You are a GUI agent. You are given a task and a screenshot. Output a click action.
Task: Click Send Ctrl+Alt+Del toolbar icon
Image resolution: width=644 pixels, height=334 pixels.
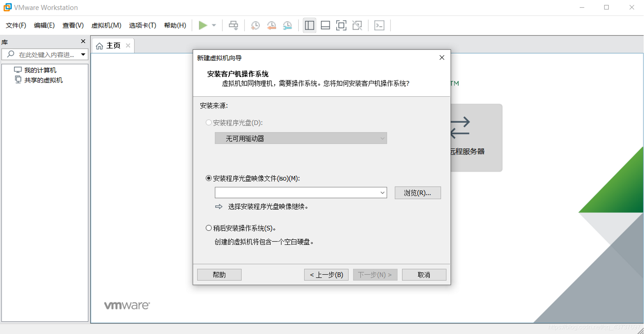pos(233,25)
